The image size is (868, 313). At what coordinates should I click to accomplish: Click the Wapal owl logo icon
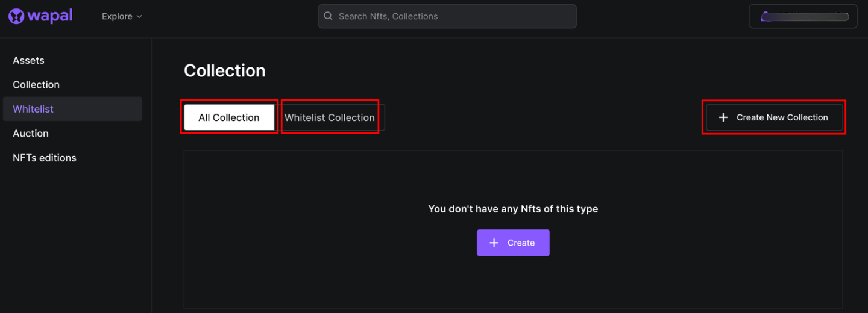coord(16,16)
